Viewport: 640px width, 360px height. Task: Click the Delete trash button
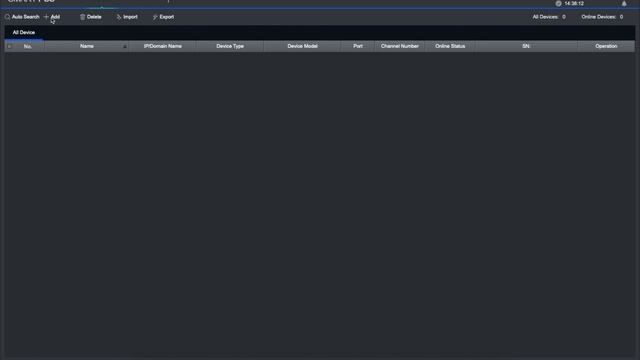click(x=91, y=17)
